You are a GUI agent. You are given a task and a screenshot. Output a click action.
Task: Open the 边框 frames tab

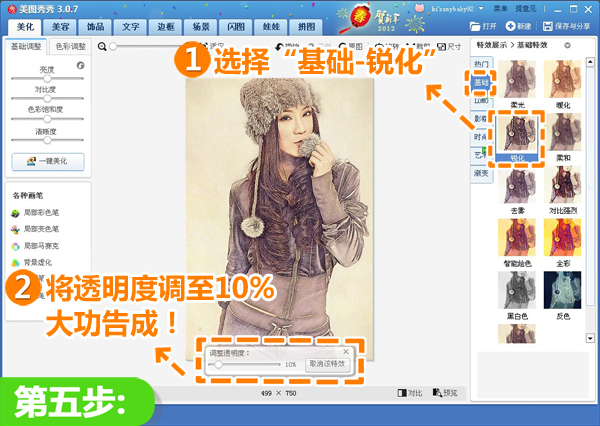click(166, 27)
